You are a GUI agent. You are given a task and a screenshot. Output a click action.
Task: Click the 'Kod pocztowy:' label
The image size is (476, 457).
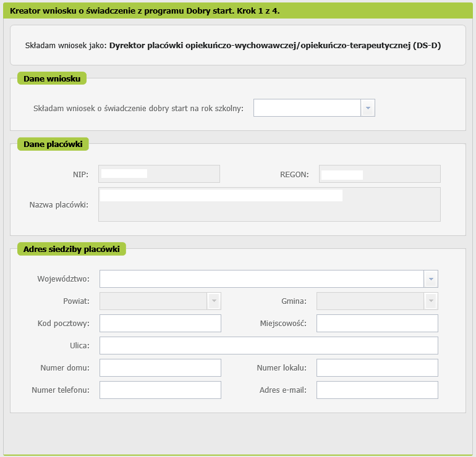(64, 323)
